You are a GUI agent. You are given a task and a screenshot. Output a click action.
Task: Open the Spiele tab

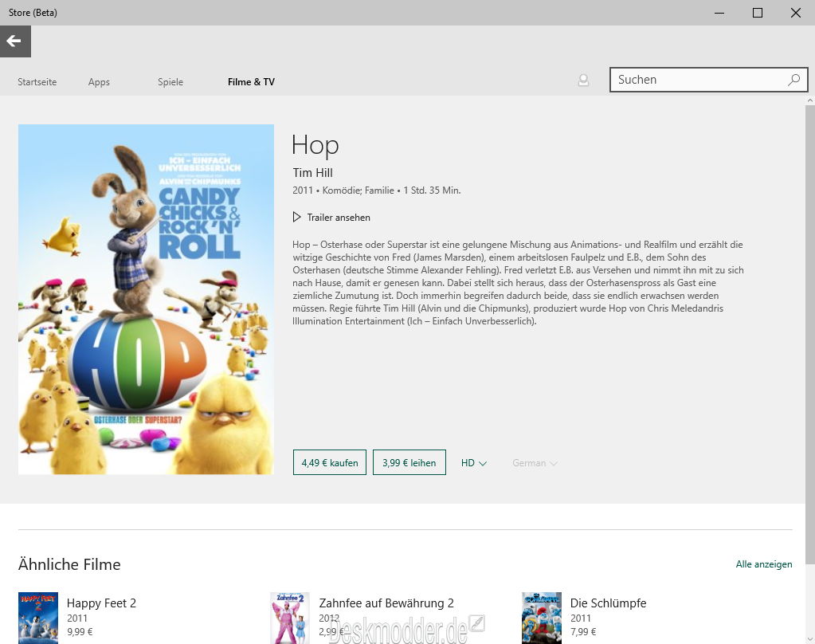pos(170,82)
